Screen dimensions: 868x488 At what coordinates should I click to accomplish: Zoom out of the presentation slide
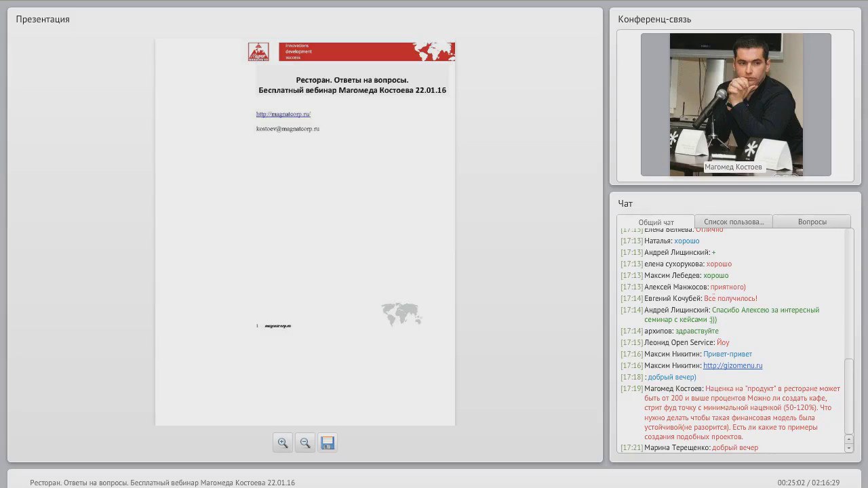coord(305,443)
